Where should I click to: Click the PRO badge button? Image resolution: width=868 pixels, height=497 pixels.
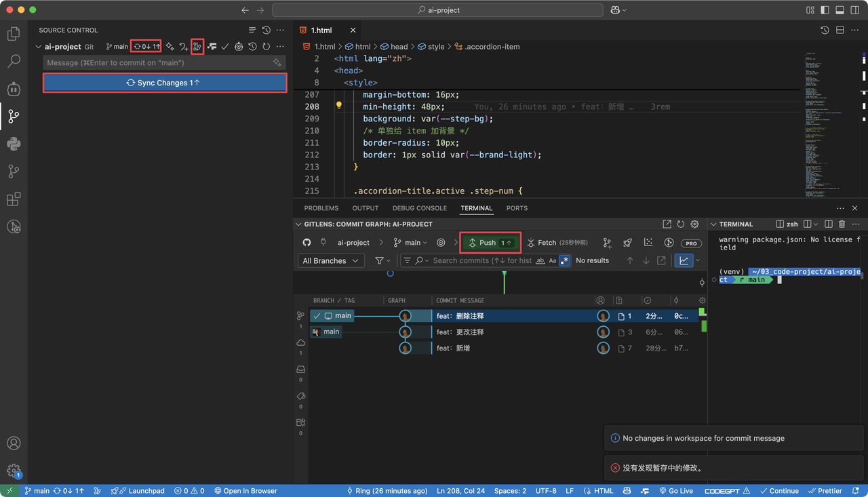[x=691, y=243]
